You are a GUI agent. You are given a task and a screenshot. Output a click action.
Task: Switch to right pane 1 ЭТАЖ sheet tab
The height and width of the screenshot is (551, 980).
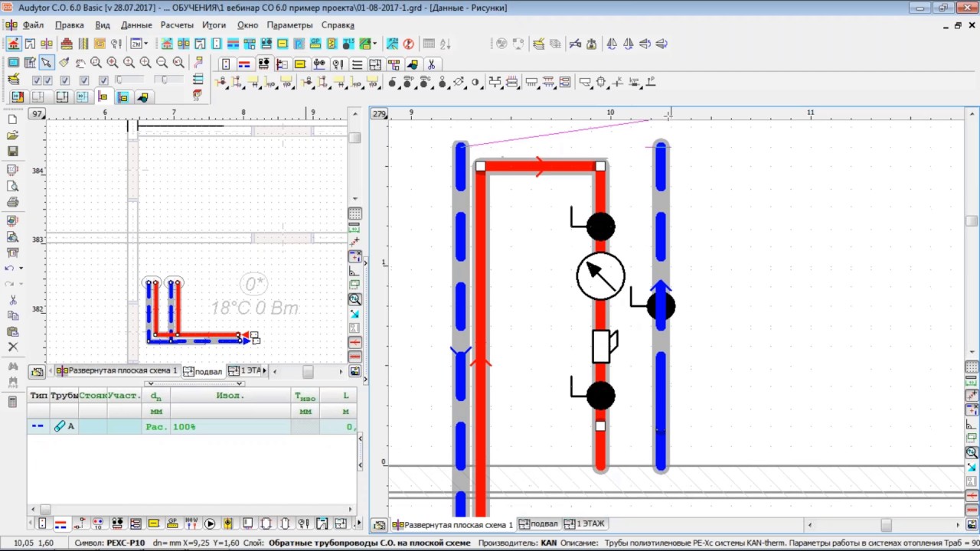[584, 524]
